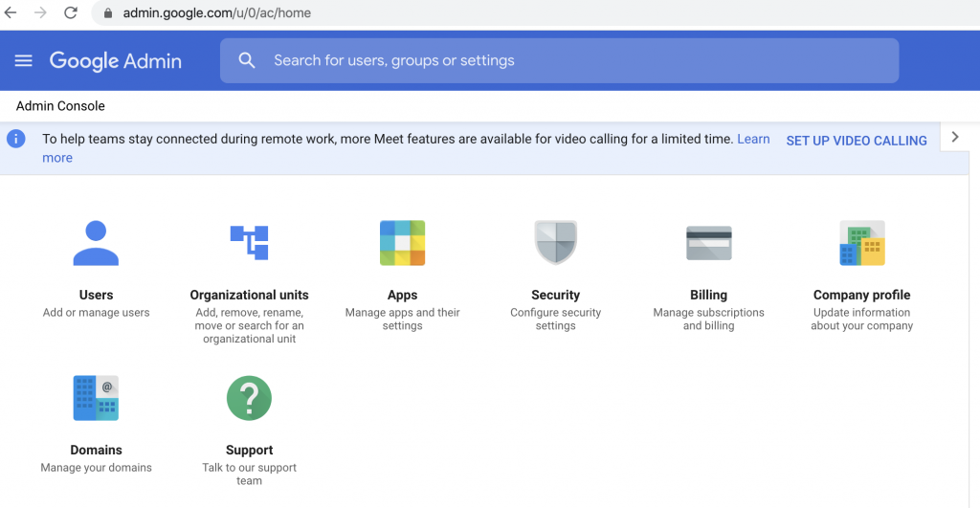Expand the side panel chevron arrow
The width and height of the screenshot is (980, 508).
[955, 137]
